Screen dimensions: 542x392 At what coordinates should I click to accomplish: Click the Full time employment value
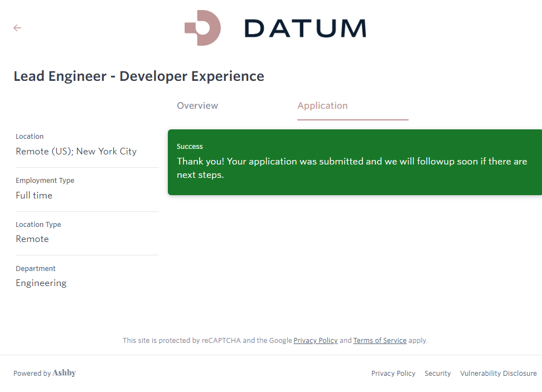pos(34,196)
